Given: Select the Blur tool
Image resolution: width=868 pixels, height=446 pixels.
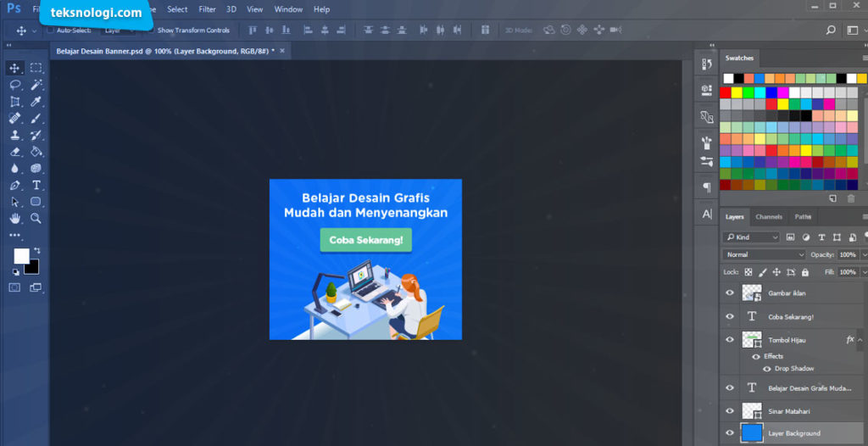Looking at the screenshot, I should click(x=15, y=169).
